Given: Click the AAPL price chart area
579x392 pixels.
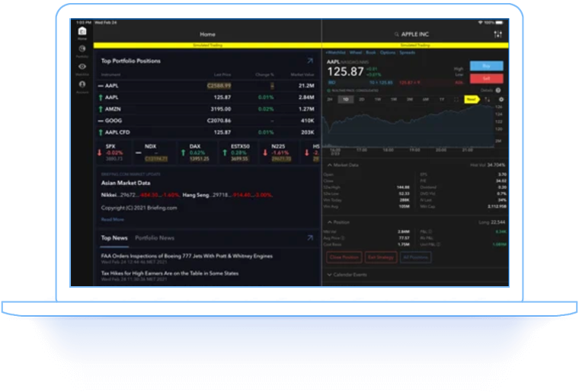Looking at the screenshot, I should tap(409, 126).
